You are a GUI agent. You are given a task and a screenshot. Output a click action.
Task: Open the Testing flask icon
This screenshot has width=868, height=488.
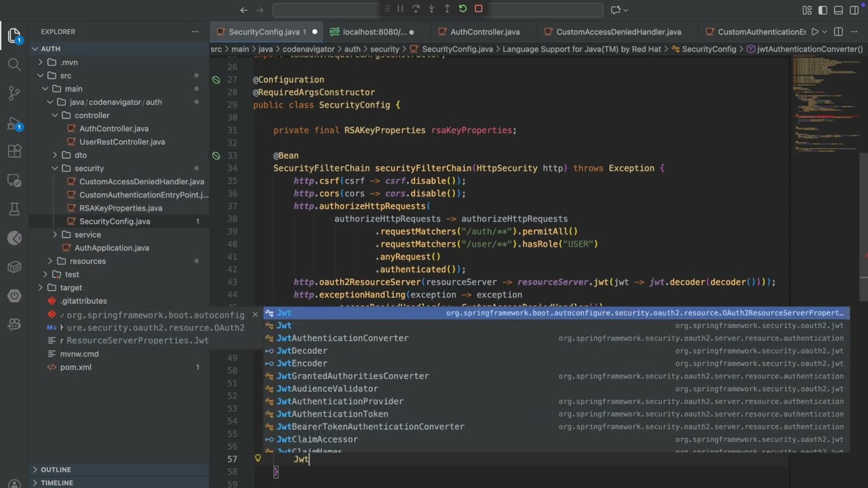(14, 209)
